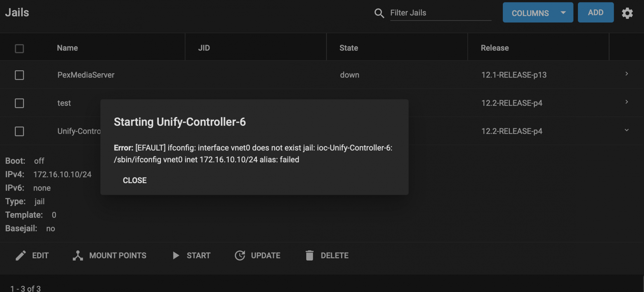Click the IPv6 none value
644x292 pixels.
point(42,188)
